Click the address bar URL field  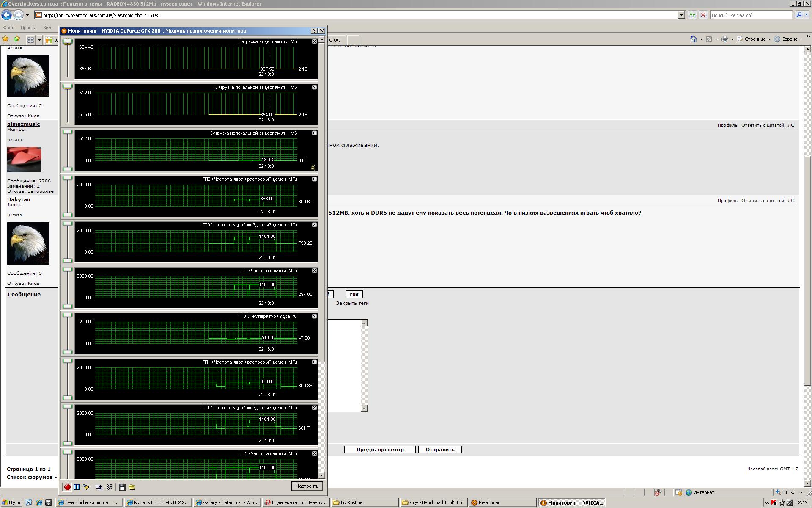click(x=359, y=15)
